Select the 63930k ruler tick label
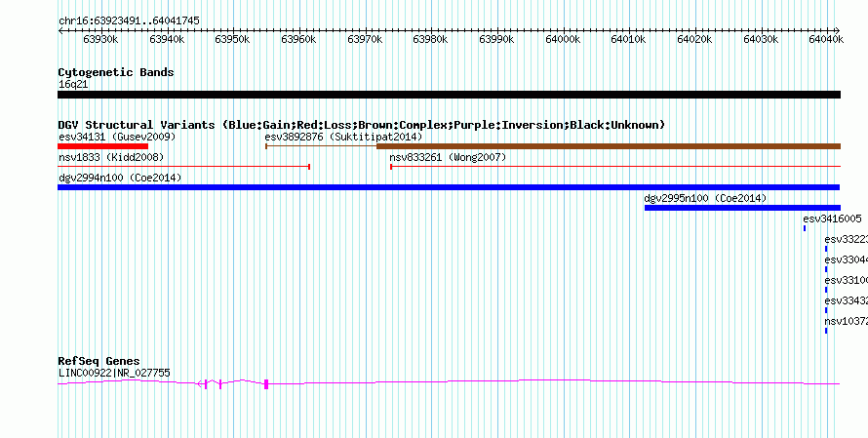This screenshot has height=438, width=868. 100,39
